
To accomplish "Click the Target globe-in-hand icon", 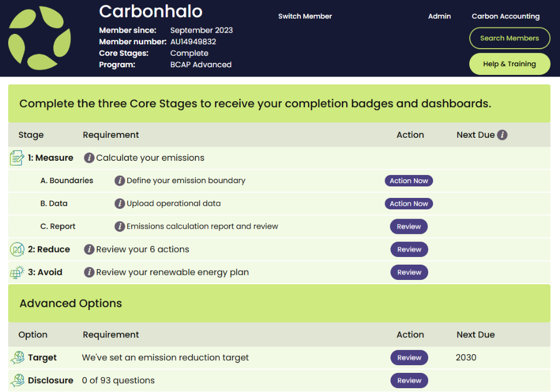I will click(17, 358).
